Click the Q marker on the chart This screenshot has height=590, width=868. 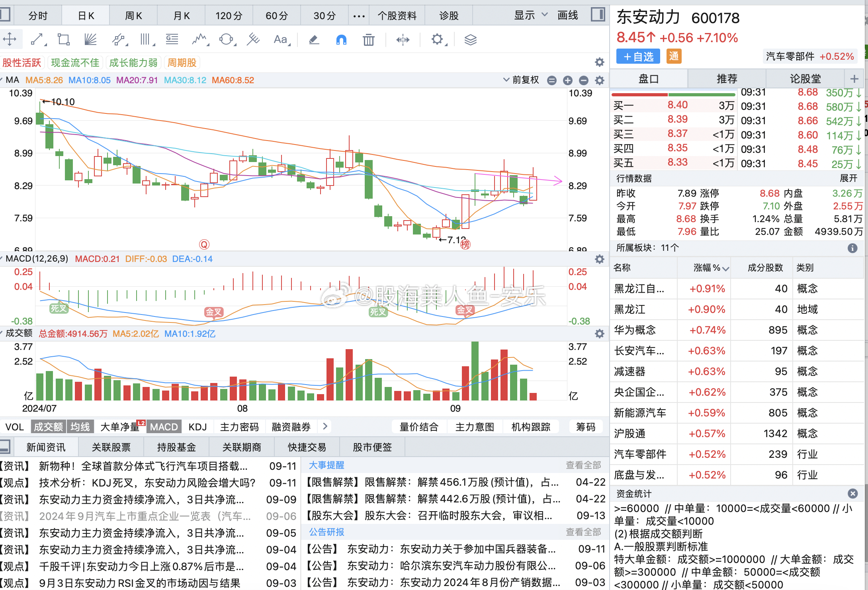tap(204, 244)
